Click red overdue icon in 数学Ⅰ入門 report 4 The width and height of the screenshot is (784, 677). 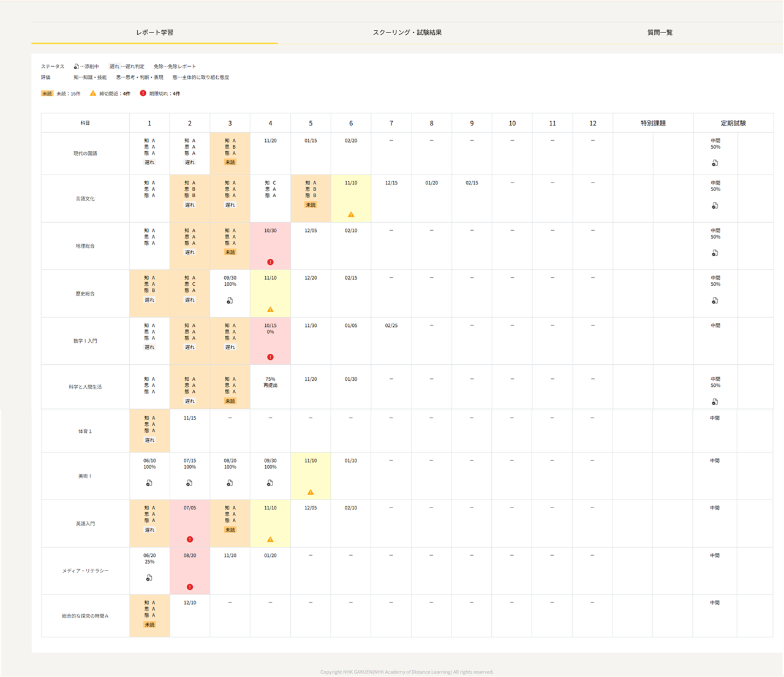[270, 357]
